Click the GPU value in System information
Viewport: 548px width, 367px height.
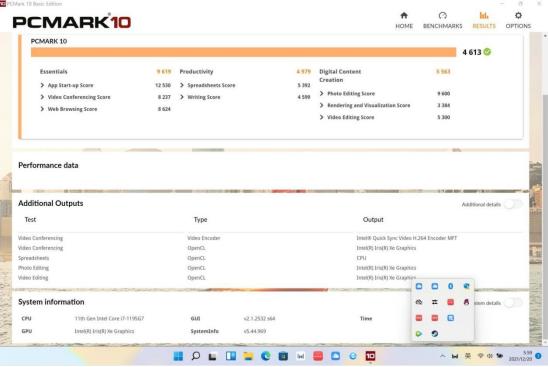point(104,331)
